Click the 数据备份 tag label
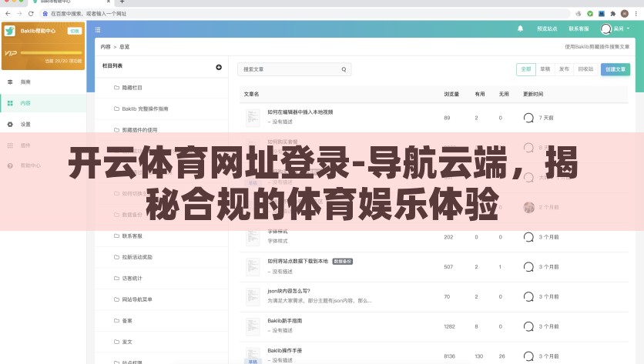Viewport: 644px width, 364px height. coord(343,262)
